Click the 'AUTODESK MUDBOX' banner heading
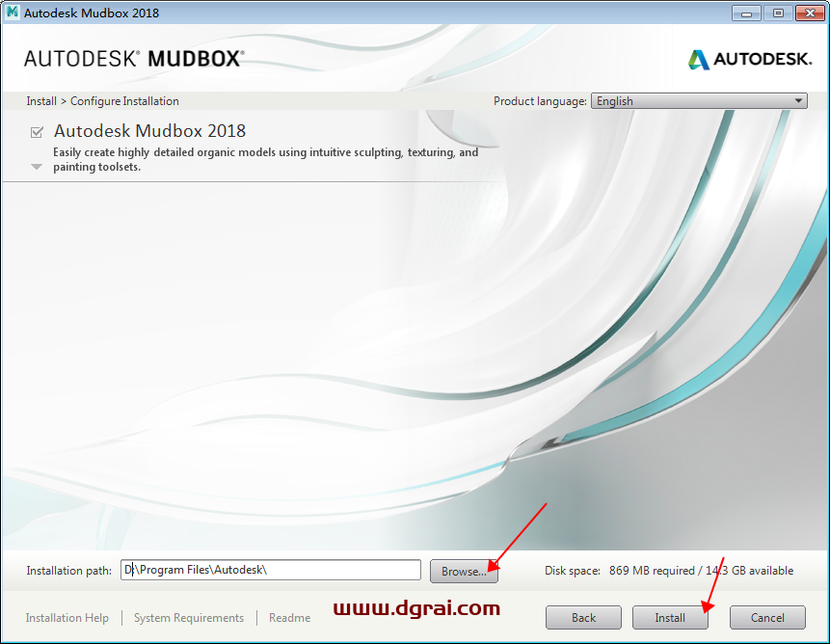Viewport: 830px width, 644px height. [x=134, y=59]
